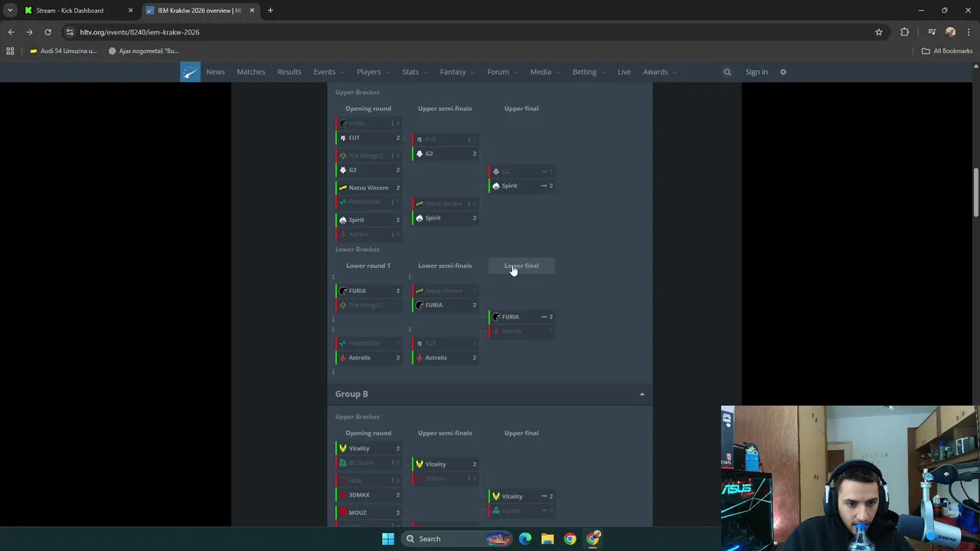Expand the Media dropdown menu
The image size is (980, 551).
coord(545,72)
